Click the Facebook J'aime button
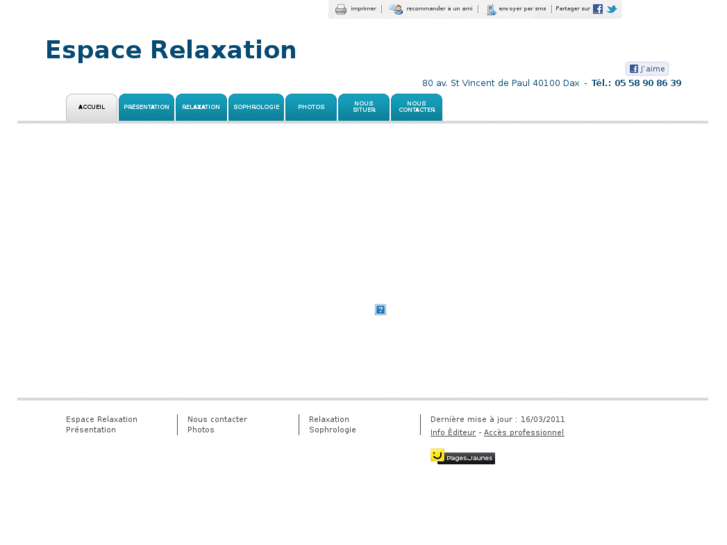Screen dimensions: 727x545 [x=647, y=69]
